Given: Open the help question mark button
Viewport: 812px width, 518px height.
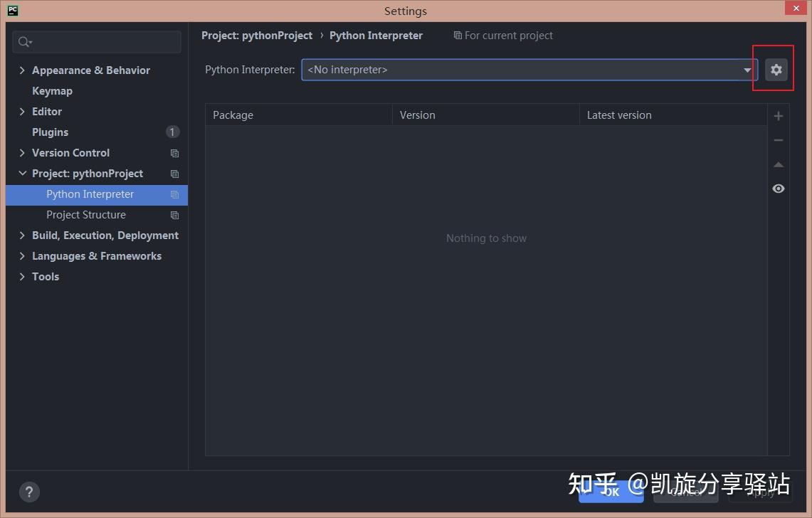Looking at the screenshot, I should tap(29, 492).
